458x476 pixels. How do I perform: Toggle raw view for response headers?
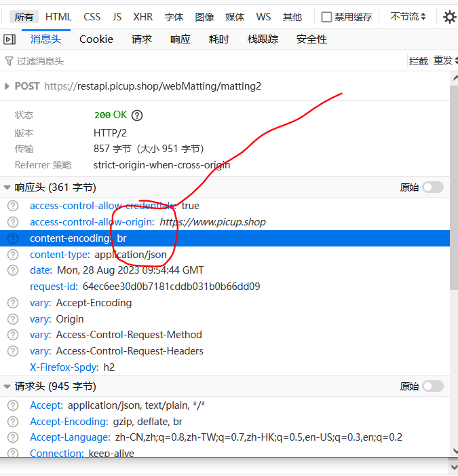(x=432, y=187)
